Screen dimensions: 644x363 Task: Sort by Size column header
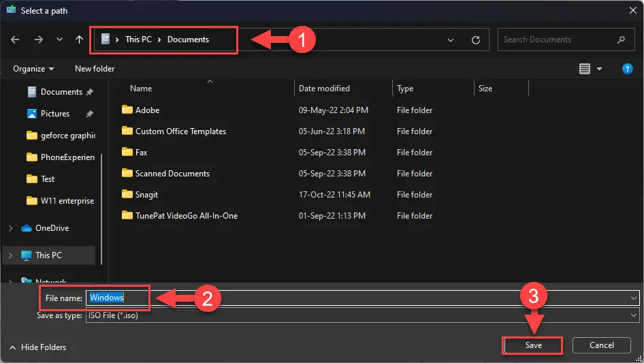(485, 89)
